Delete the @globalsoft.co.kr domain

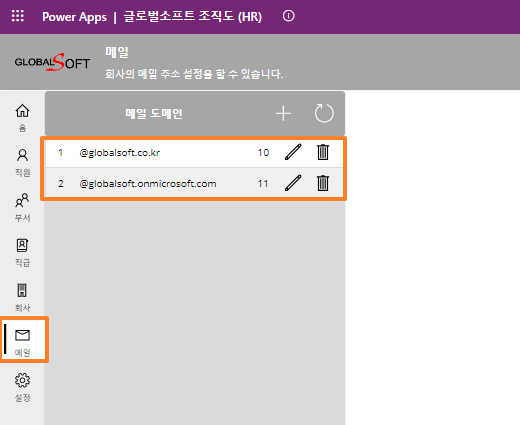pyautogui.click(x=323, y=152)
